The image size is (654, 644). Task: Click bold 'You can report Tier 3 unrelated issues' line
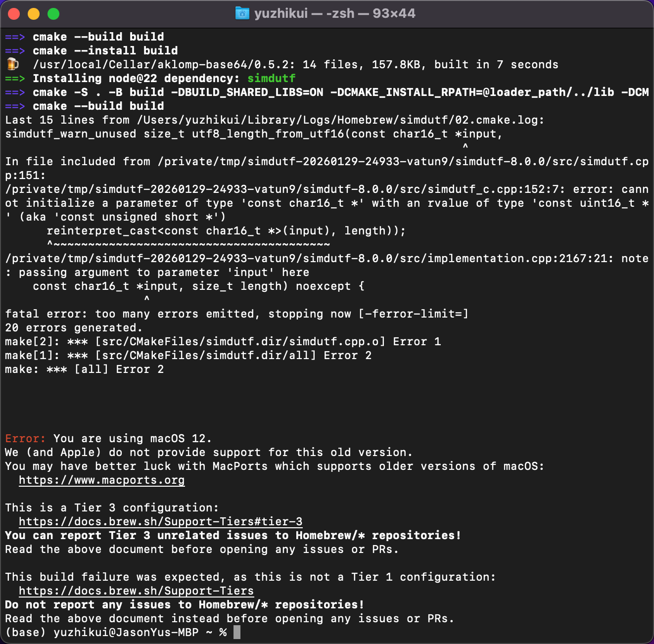coord(234,536)
